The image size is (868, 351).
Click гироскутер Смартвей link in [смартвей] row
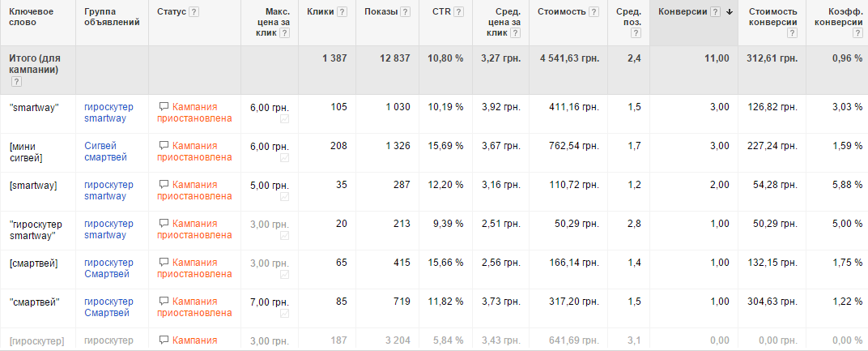pos(108,268)
